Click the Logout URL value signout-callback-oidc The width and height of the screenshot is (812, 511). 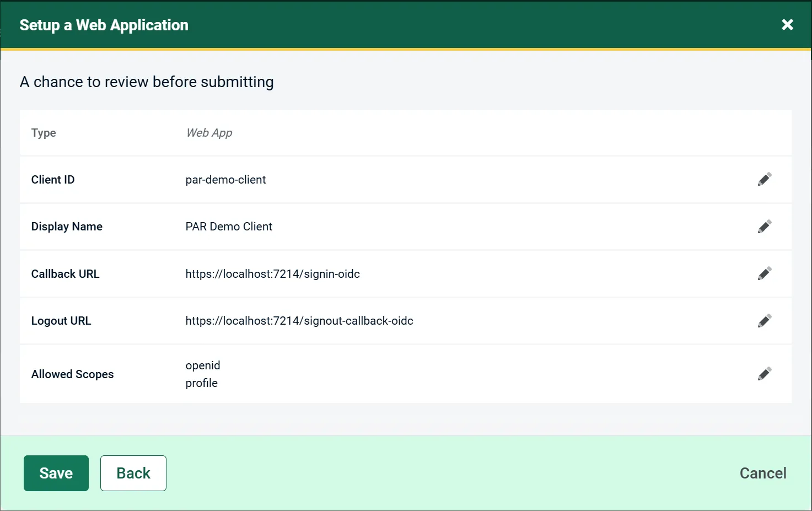[299, 320]
